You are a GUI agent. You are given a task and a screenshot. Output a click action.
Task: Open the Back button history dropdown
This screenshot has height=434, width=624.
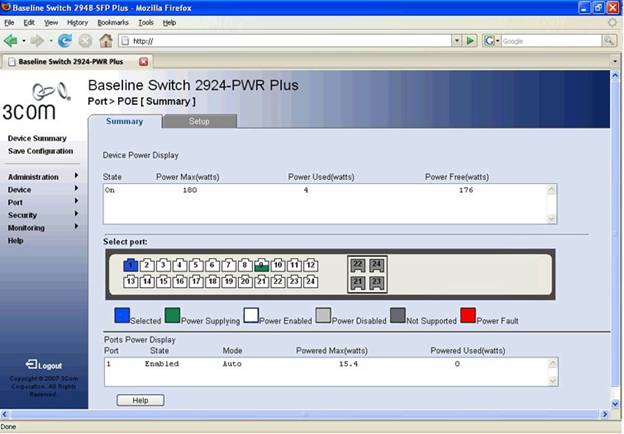tap(23, 41)
